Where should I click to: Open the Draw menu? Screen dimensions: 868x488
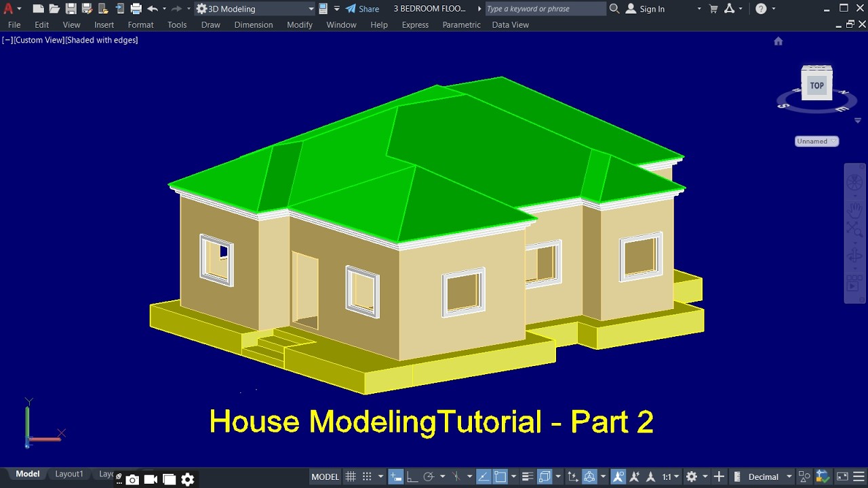tap(210, 24)
